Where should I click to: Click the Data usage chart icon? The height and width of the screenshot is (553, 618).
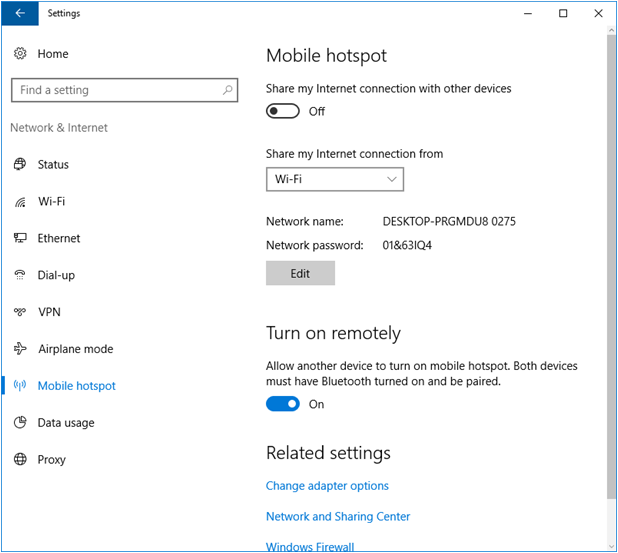(20, 423)
